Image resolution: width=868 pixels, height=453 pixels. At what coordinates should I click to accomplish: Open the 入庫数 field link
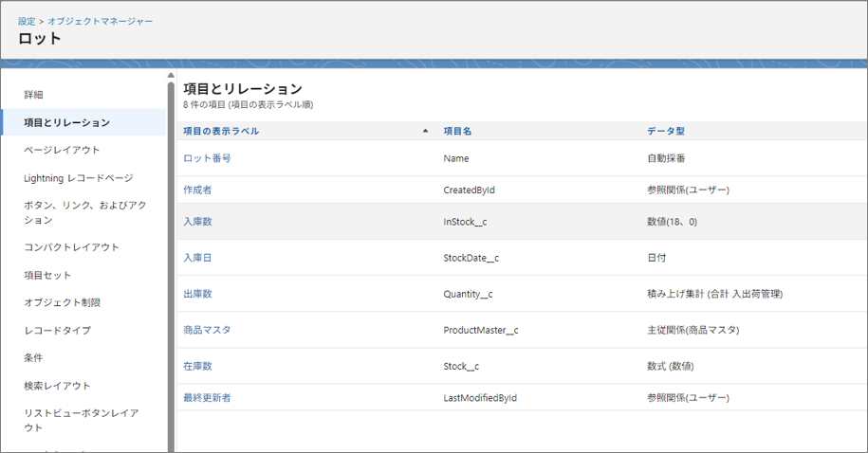coord(197,221)
